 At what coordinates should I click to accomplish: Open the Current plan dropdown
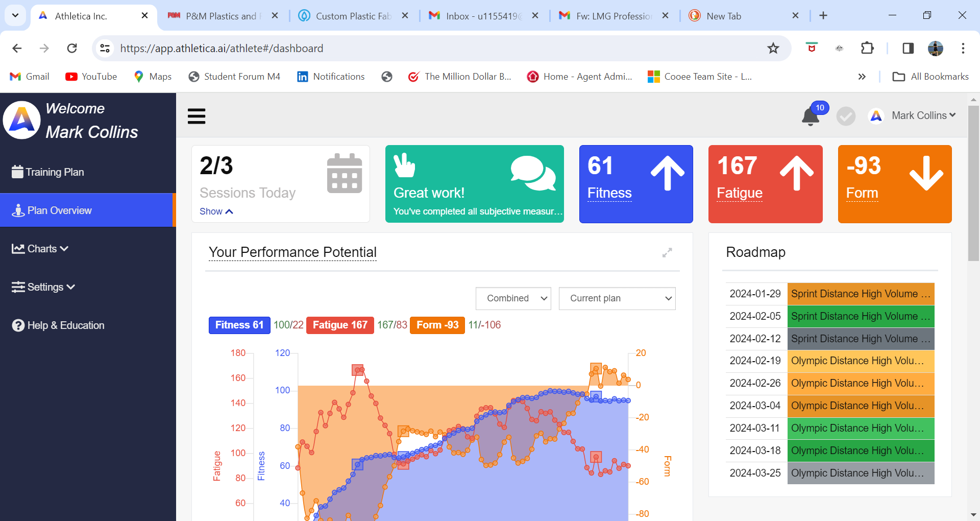click(x=617, y=298)
